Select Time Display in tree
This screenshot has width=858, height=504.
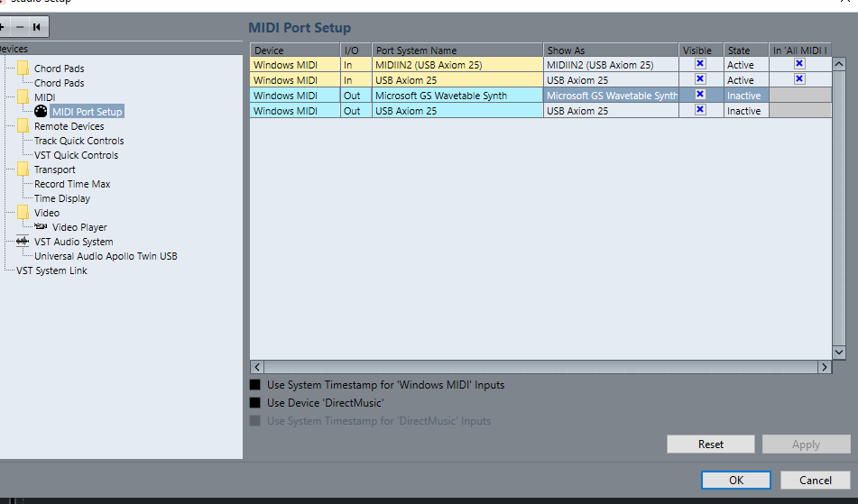(62, 198)
